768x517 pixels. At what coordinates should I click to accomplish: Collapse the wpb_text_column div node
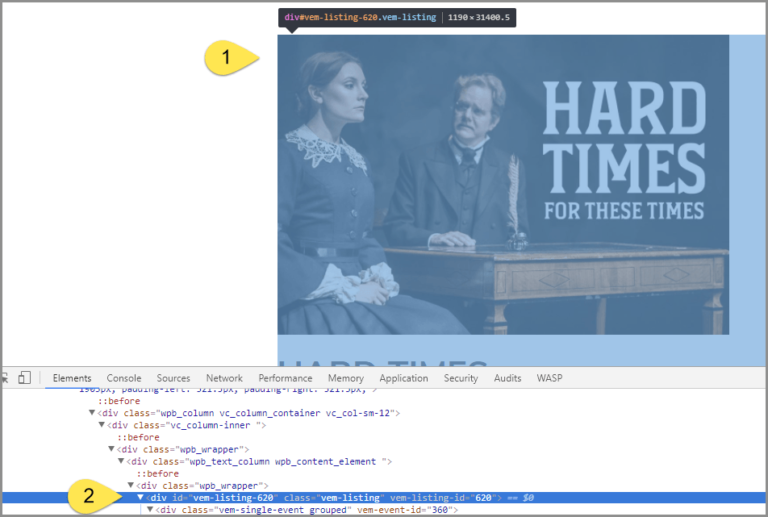(122, 461)
